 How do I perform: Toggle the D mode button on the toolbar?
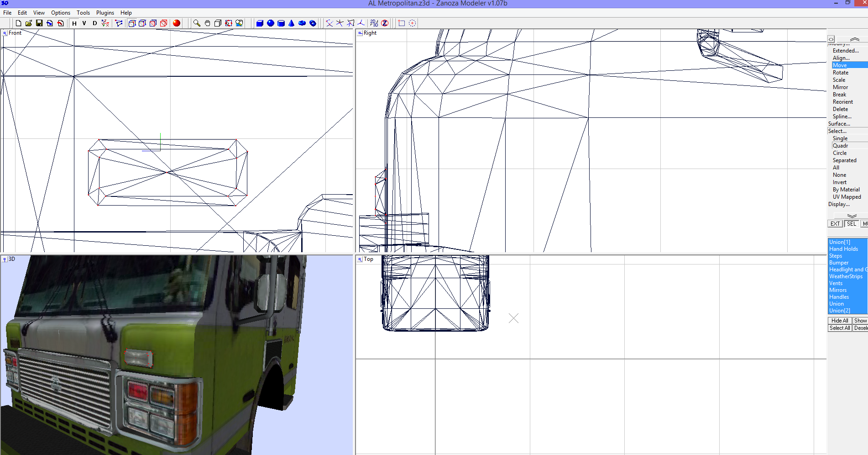tap(94, 23)
